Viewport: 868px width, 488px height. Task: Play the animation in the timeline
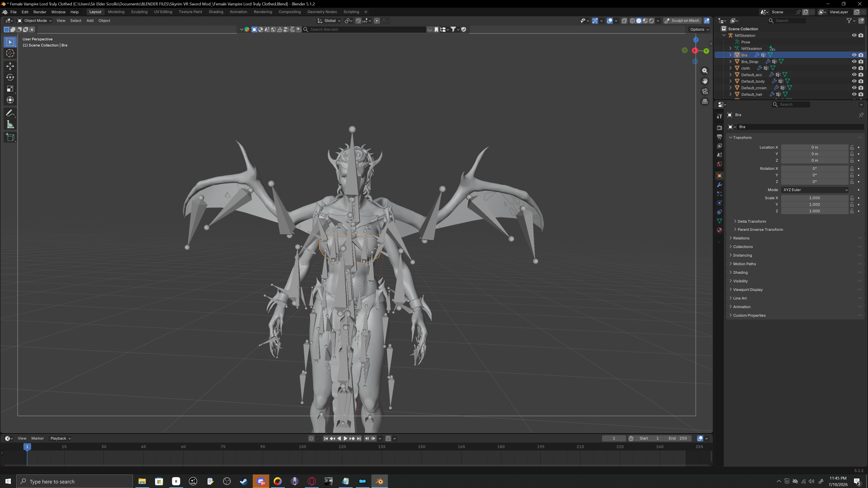pyautogui.click(x=345, y=438)
